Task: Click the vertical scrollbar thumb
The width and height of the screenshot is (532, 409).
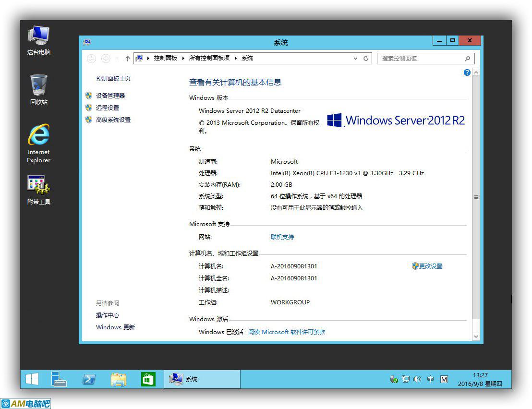Action: (x=476, y=197)
